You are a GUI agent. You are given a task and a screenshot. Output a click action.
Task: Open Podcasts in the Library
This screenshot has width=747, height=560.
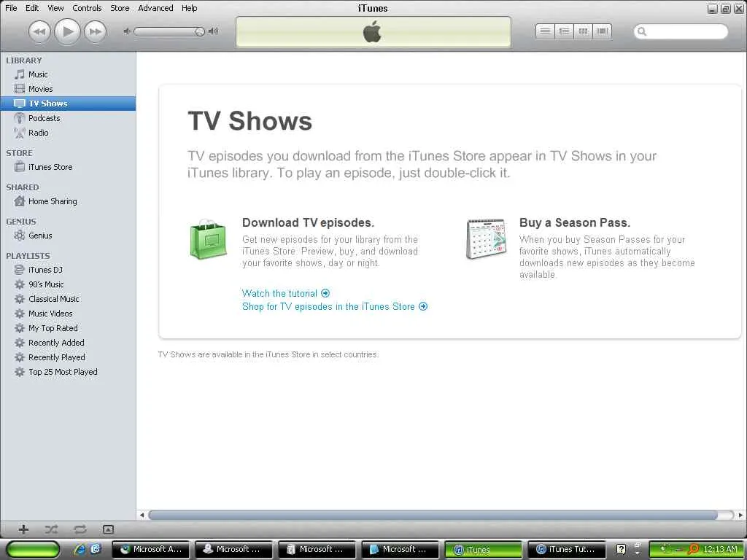pyautogui.click(x=68, y=118)
